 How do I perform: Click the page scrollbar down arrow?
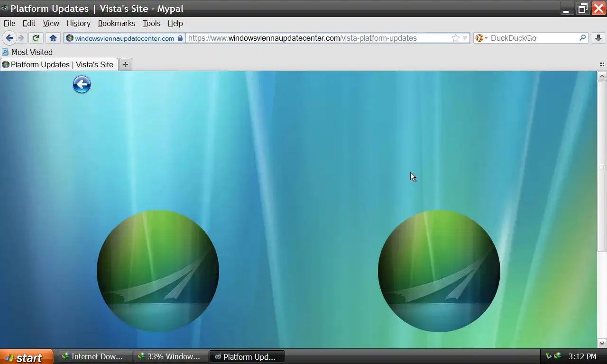pyautogui.click(x=602, y=344)
